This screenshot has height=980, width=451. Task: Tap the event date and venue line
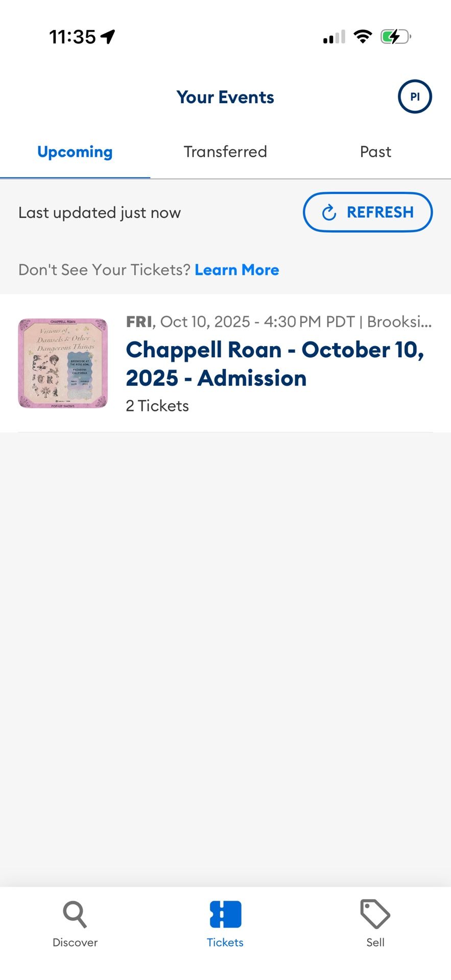(278, 322)
